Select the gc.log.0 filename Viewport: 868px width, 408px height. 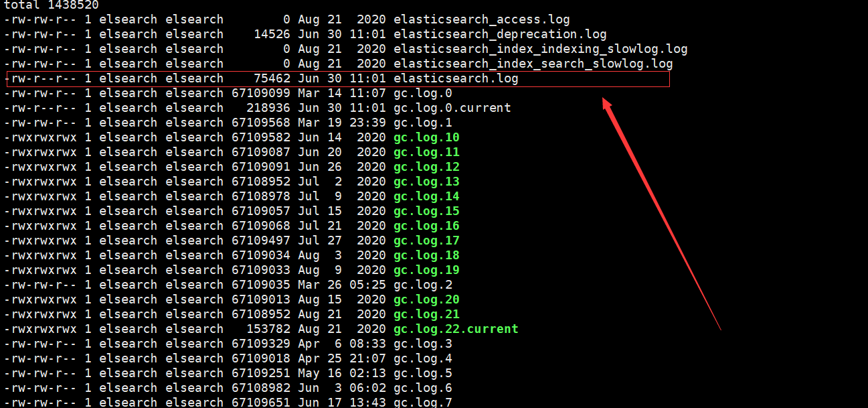coord(423,93)
